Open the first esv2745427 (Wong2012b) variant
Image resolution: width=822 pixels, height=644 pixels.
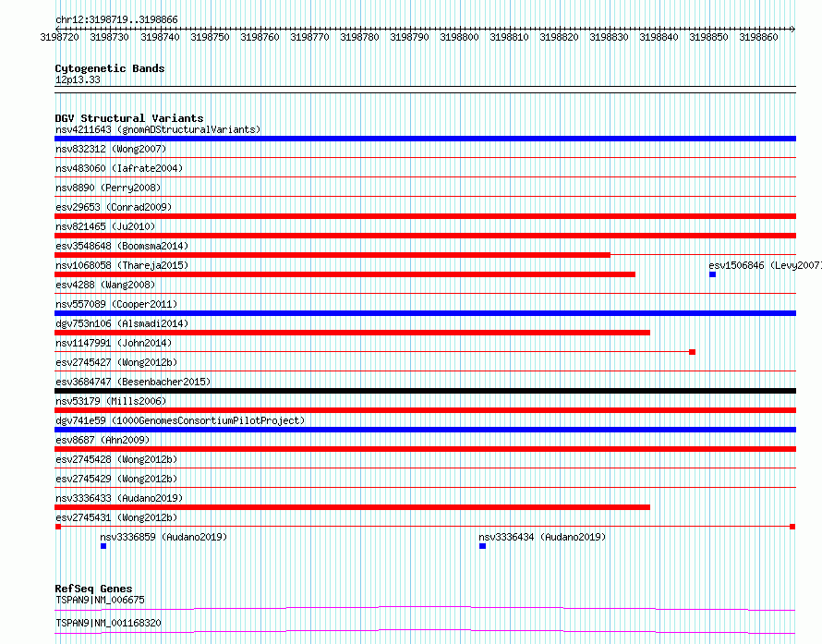tap(116, 362)
